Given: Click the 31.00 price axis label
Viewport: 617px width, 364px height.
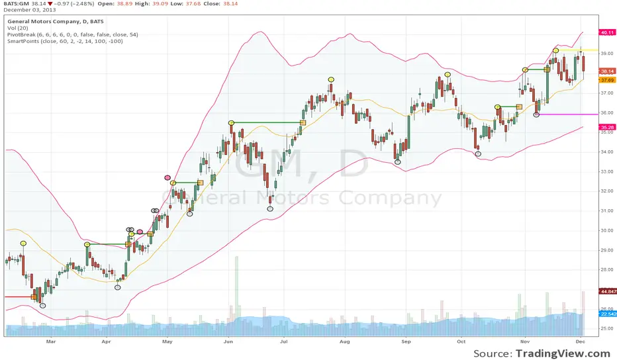Looking at the screenshot, I should 607,211.
